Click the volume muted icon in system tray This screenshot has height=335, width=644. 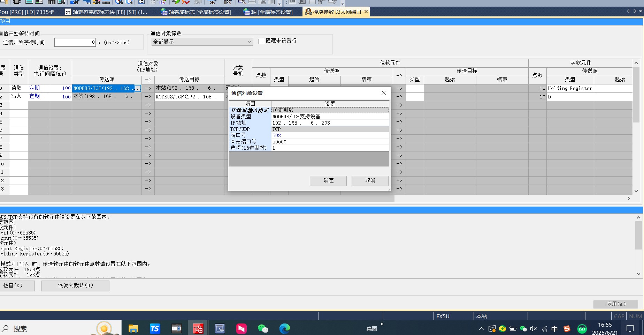tap(533, 329)
